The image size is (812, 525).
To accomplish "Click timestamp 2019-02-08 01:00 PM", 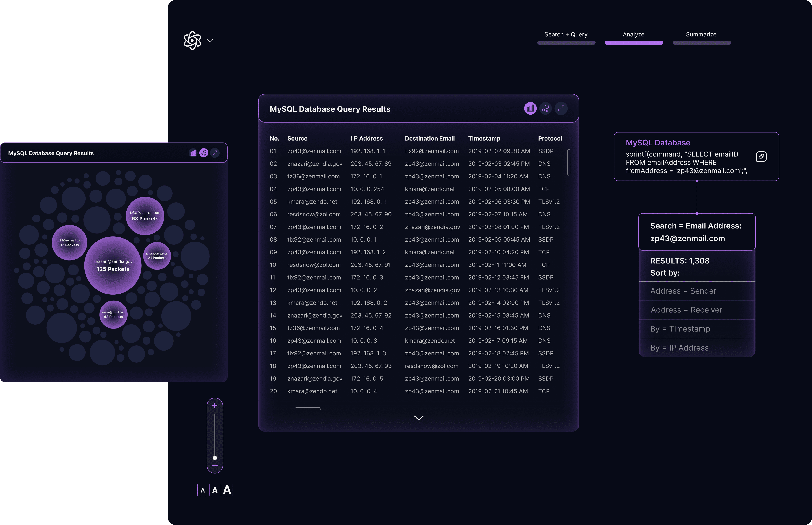I will (498, 227).
